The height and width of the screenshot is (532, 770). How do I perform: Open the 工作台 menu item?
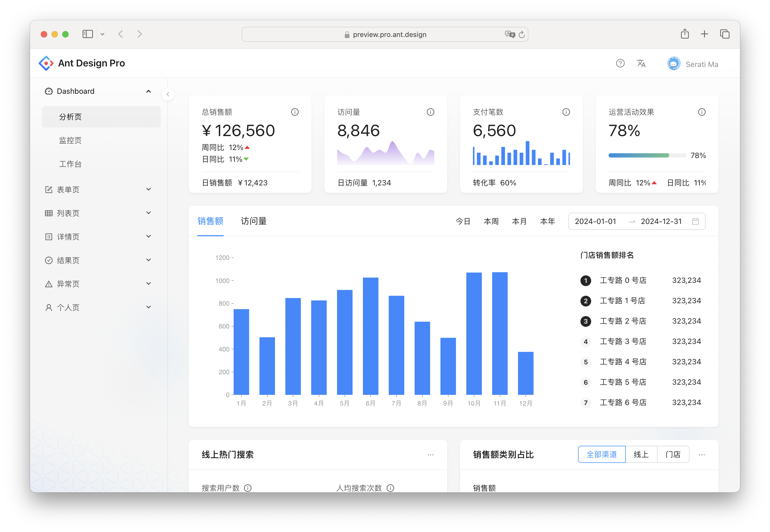[x=101, y=164]
